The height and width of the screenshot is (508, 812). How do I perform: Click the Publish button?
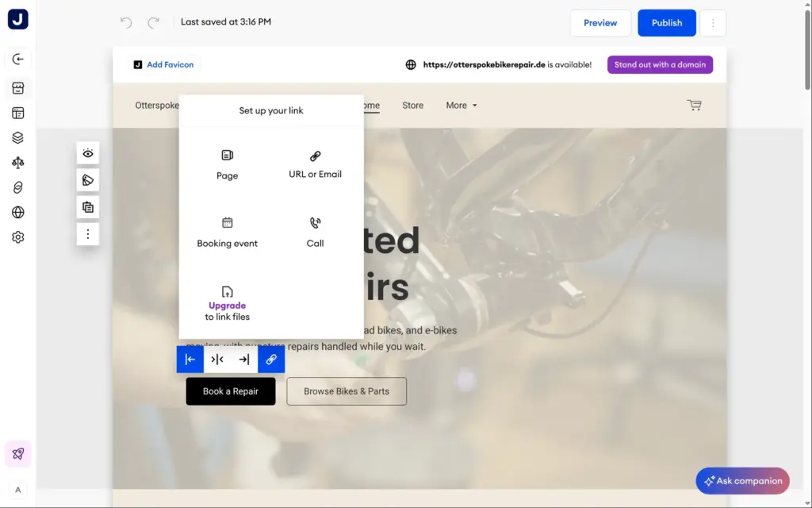pyautogui.click(x=666, y=23)
